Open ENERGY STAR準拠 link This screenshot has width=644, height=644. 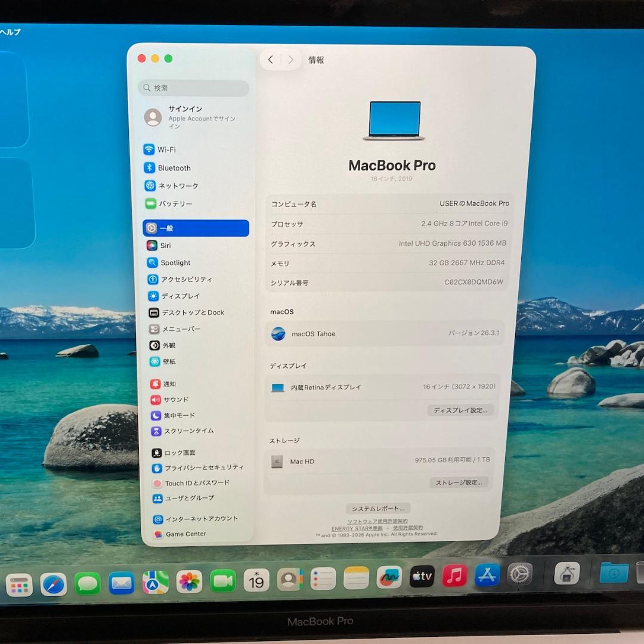point(357,528)
